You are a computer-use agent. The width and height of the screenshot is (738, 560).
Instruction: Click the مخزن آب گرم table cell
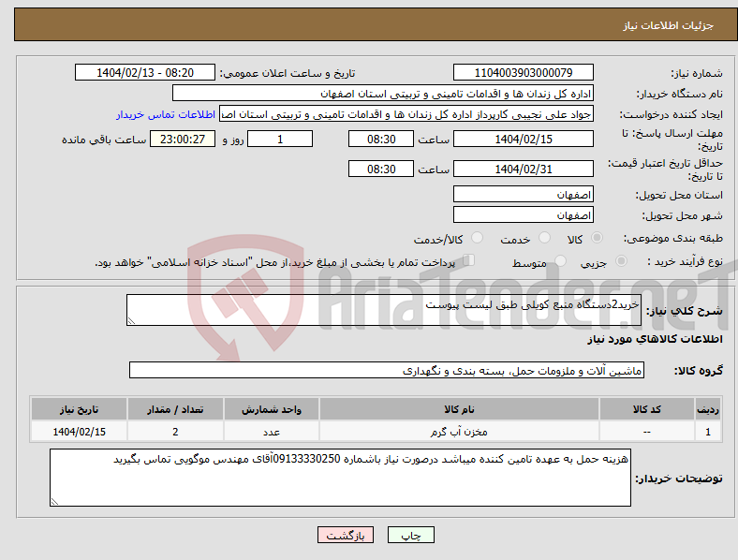point(459,432)
